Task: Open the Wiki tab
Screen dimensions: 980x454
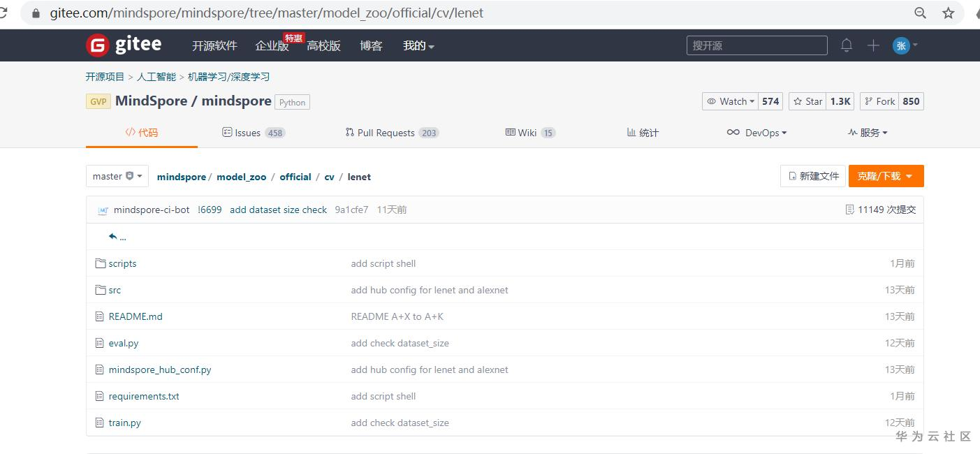Action: [x=530, y=133]
